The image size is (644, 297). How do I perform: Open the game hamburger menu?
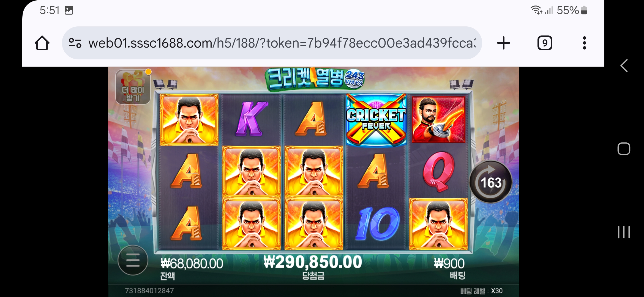pos(133,260)
